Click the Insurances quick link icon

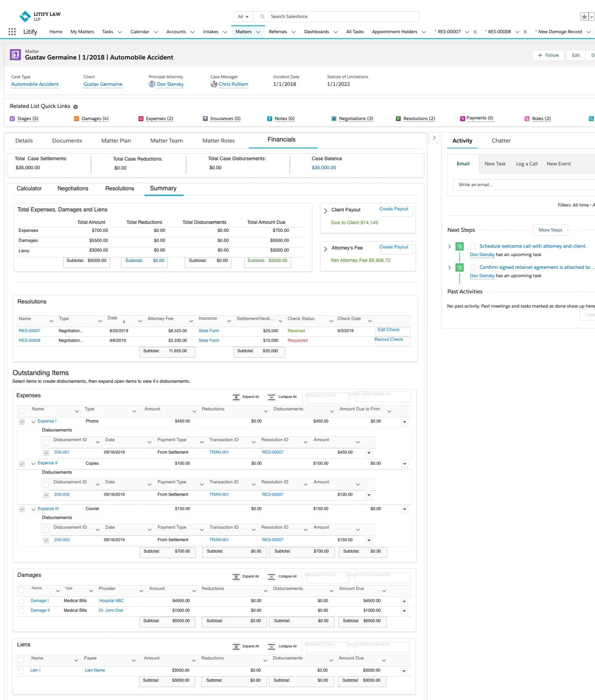pyautogui.click(x=205, y=119)
